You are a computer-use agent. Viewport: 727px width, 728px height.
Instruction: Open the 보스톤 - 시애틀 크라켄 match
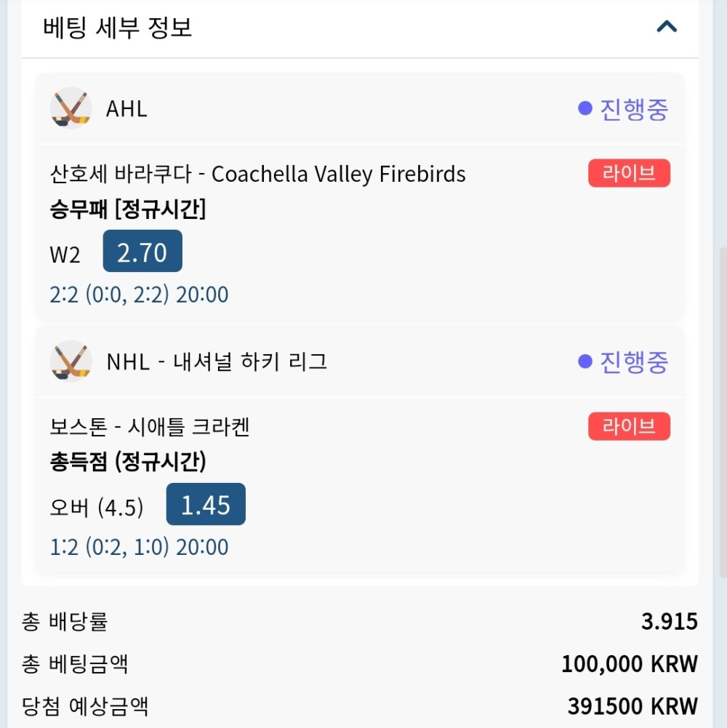(x=150, y=427)
